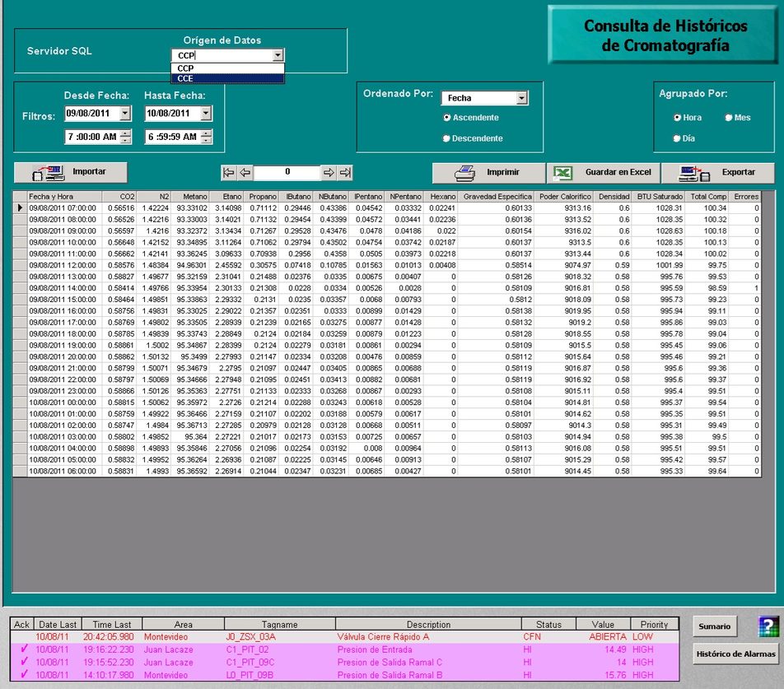Click the page number field

[x=287, y=172]
